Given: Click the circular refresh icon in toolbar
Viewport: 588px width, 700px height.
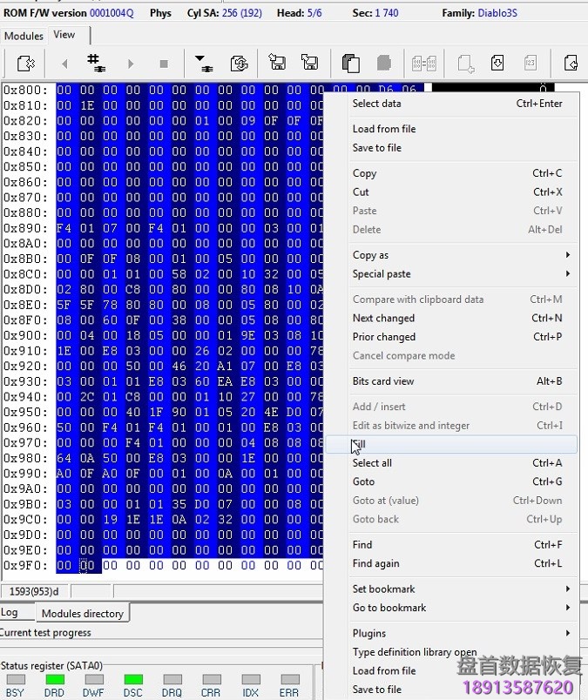Looking at the screenshot, I should tap(239, 64).
